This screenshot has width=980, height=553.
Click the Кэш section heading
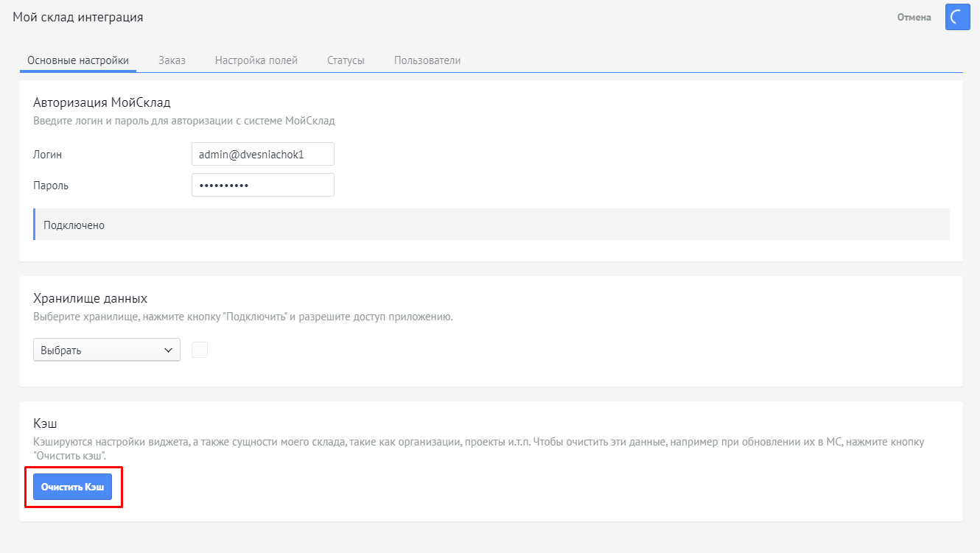pyautogui.click(x=45, y=423)
